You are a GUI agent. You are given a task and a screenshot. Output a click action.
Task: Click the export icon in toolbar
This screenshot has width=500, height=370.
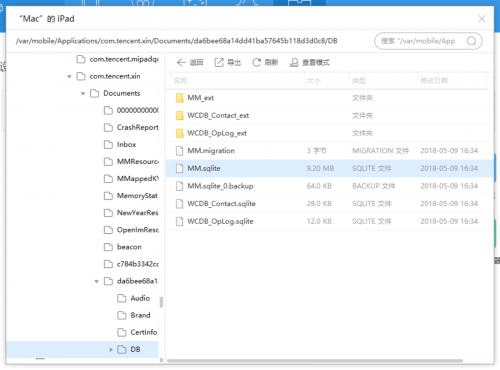click(x=219, y=62)
